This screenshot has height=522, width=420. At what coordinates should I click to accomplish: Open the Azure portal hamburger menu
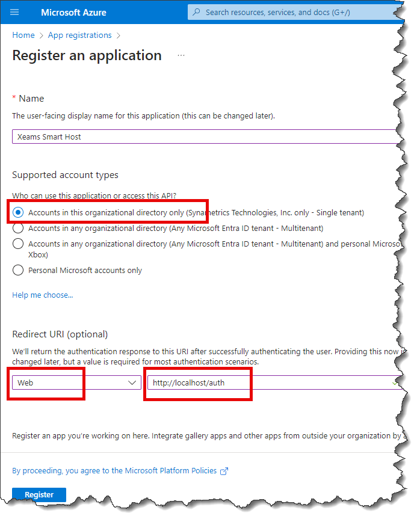(15, 12)
